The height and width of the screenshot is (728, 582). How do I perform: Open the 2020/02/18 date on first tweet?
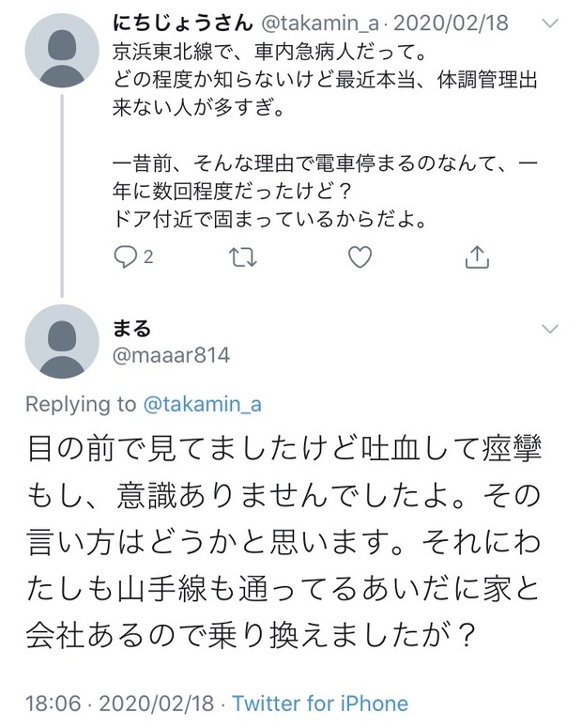451,23
